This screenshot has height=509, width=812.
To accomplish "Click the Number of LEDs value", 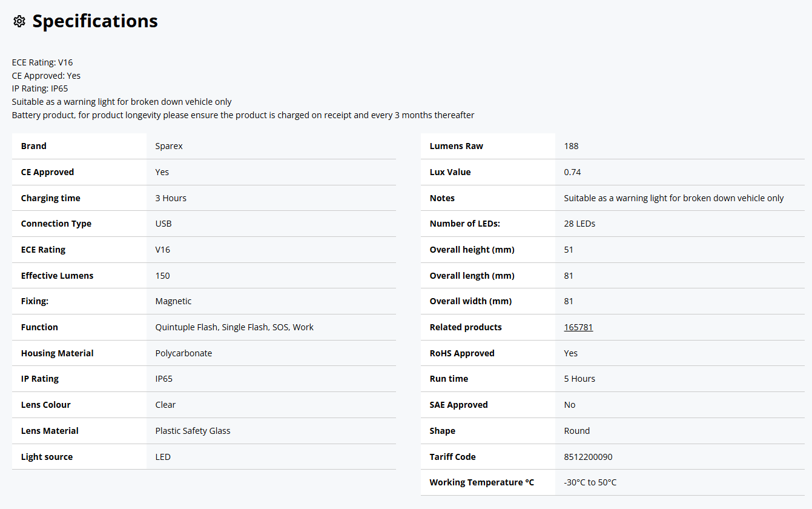I will click(579, 224).
